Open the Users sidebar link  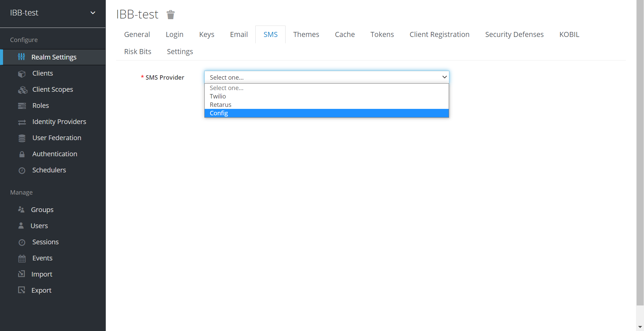pyautogui.click(x=39, y=226)
